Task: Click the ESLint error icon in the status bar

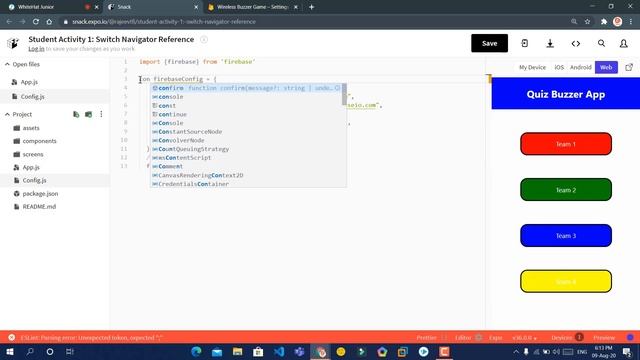Action: pos(11,338)
